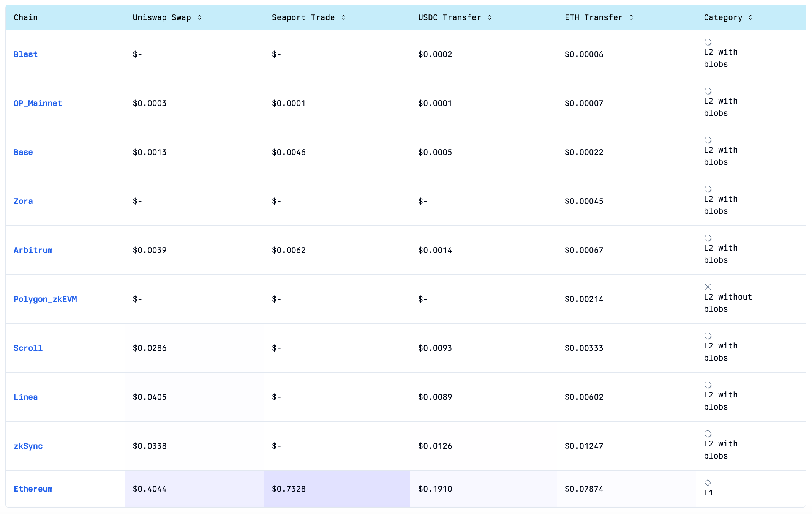
Task: Click the circle category icon in Linea row
Action: click(x=708, y=385)
